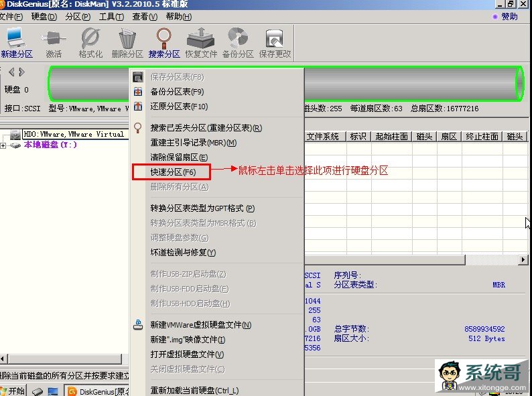This screenshot has width=532, height=396.
Task: Expand the 本地磁盘 (Y:) tree node
Action: 3,145
